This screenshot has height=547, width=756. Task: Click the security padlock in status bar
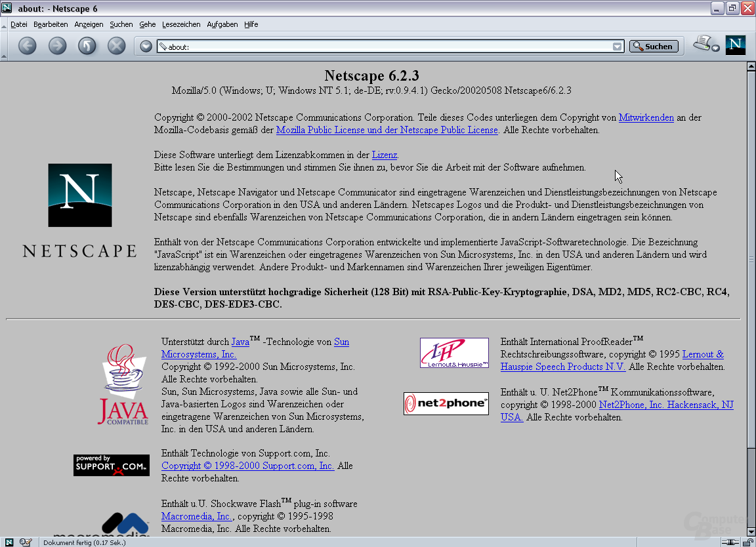pyautogui.click(x=747, y=542)
